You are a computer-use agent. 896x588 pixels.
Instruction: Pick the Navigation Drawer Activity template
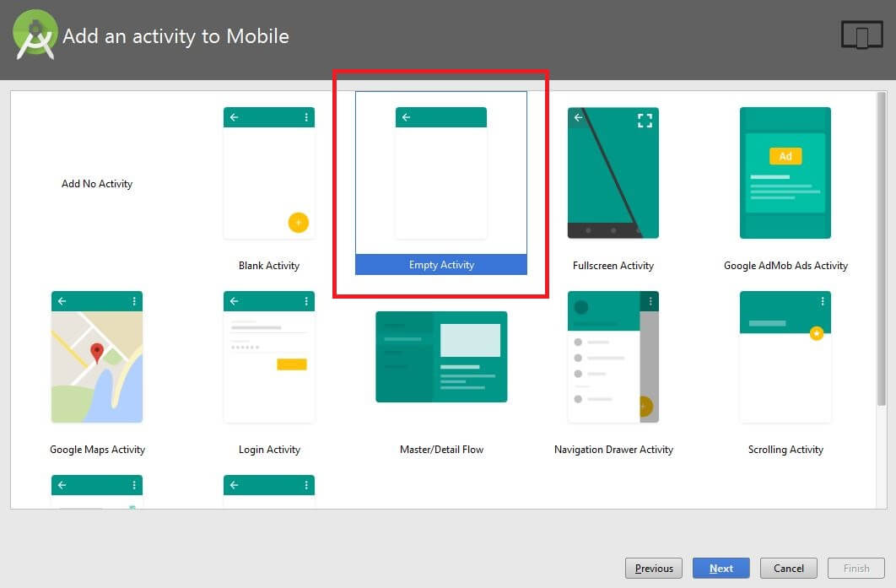[x=613, y=357]
